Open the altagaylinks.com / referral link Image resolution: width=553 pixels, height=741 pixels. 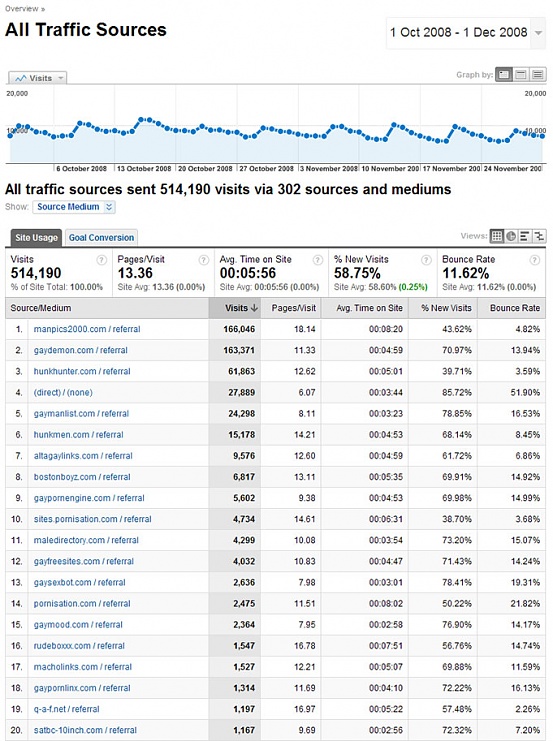click(83, 456)
